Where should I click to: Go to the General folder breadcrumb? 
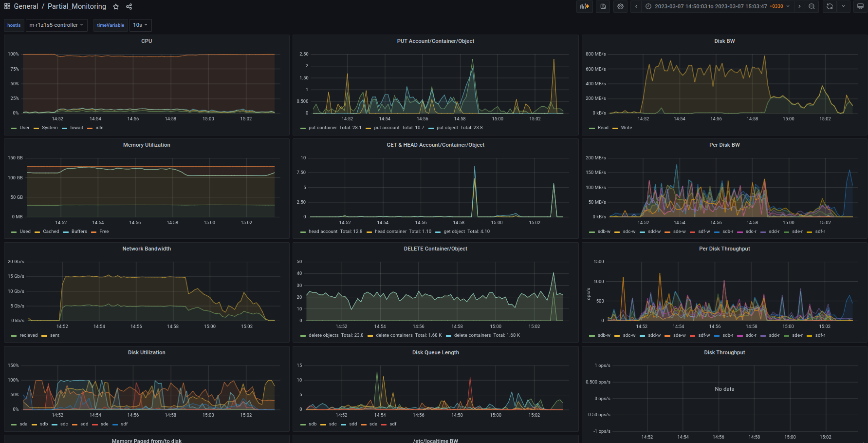coord(26,6)
